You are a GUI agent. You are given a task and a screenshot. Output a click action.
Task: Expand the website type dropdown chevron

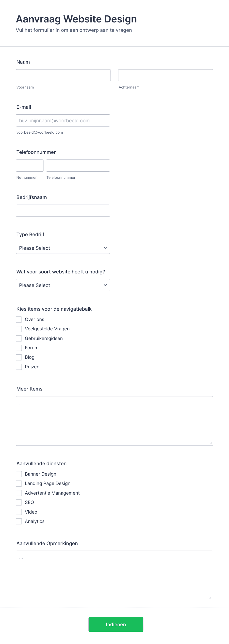(105, 285)
